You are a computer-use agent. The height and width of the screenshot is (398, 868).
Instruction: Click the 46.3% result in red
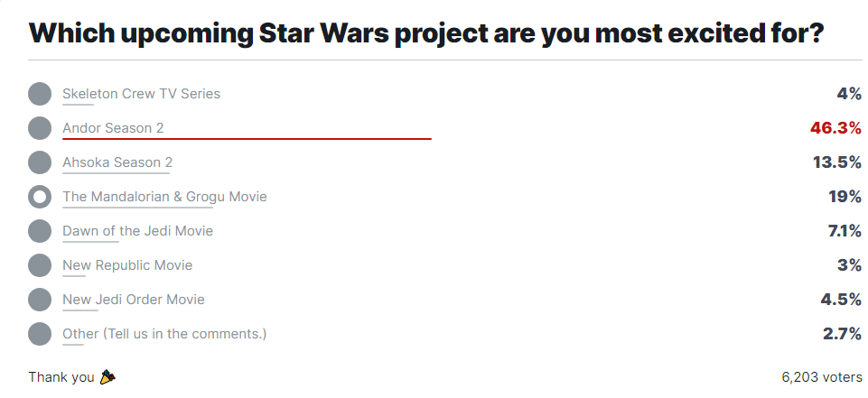click(835, 128)
